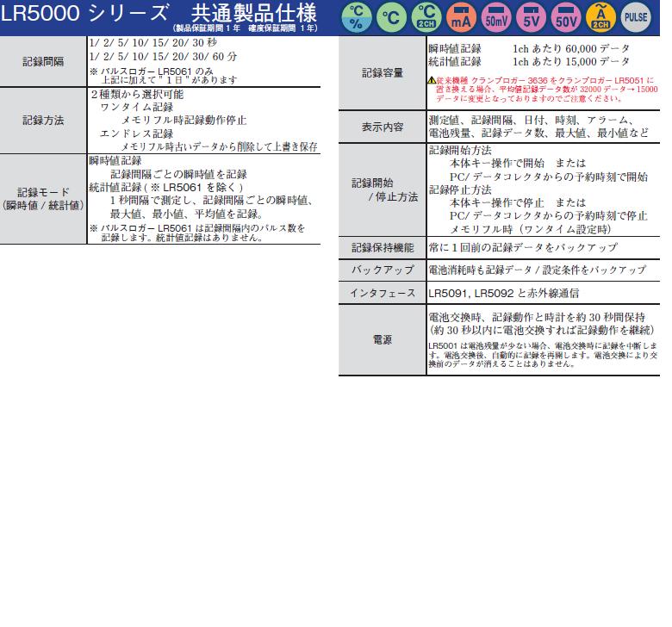Viewport: 672px width, 627px height.
Task: Select the 表示内容 row header
Action: click(382, 127)
